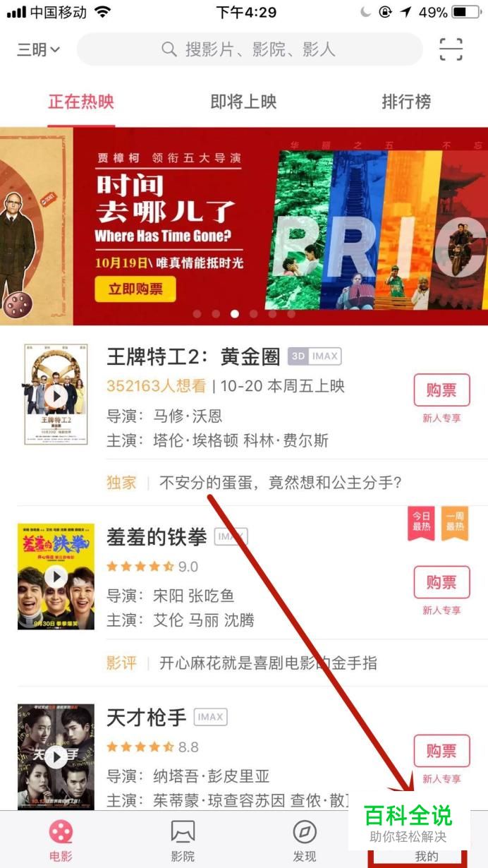
Task: Open the 我的 profile tab
Action: click(x=427, y=856)
